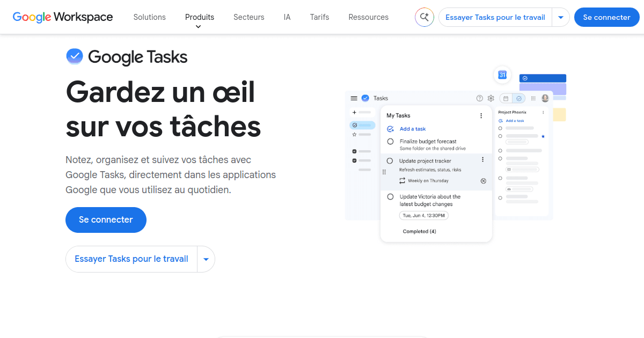
Task: Click header Se connecter button
Action: (607, 17)
